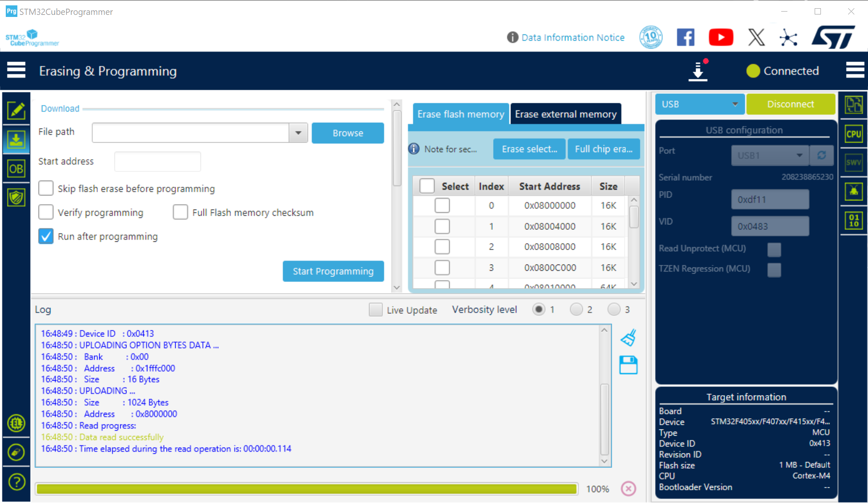Enable Full Flash memory checksum
The height and width of the screenshot is (503, 868).
180,212
